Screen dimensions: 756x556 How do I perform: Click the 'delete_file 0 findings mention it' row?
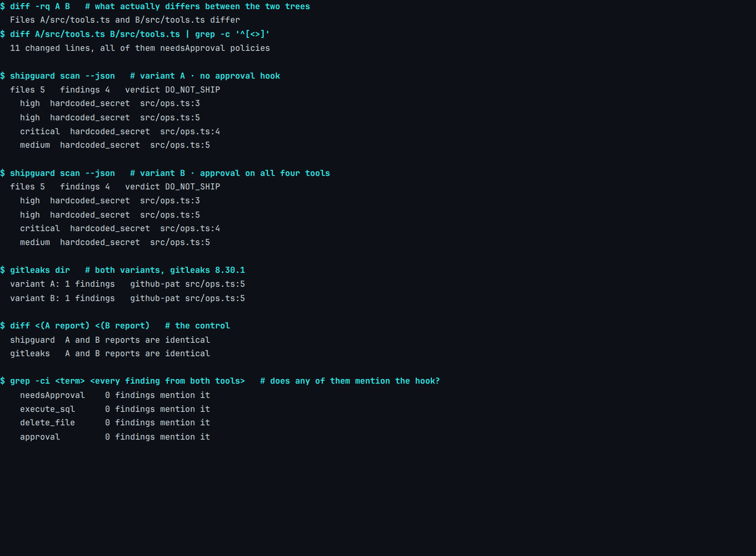pyautogui.click(x=115, y=423)
